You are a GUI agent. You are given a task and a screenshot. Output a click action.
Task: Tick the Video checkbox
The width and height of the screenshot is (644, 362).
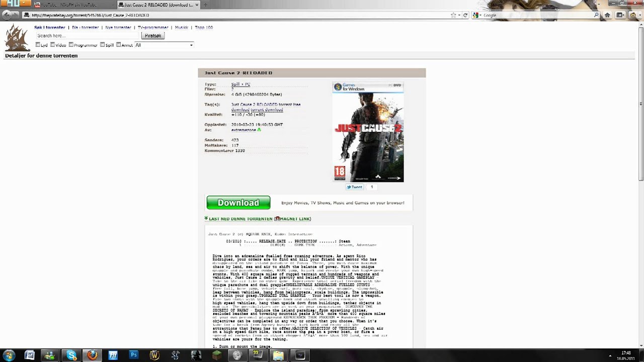[x=52, y=45]
